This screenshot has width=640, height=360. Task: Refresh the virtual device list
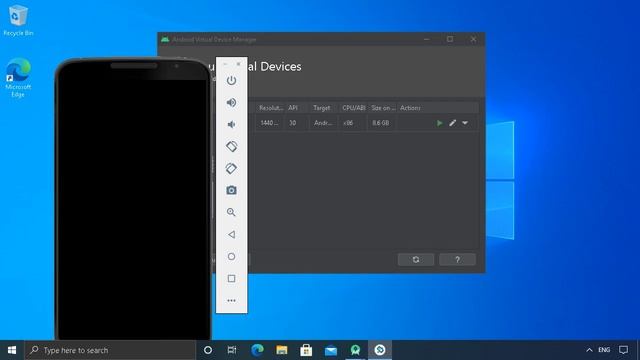[x=416, y=260]
